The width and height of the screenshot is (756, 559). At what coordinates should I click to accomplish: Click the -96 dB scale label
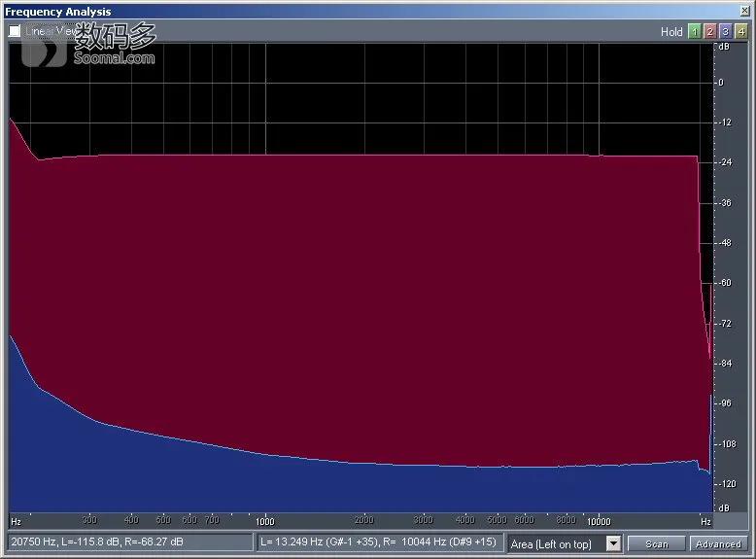(725, 403)
